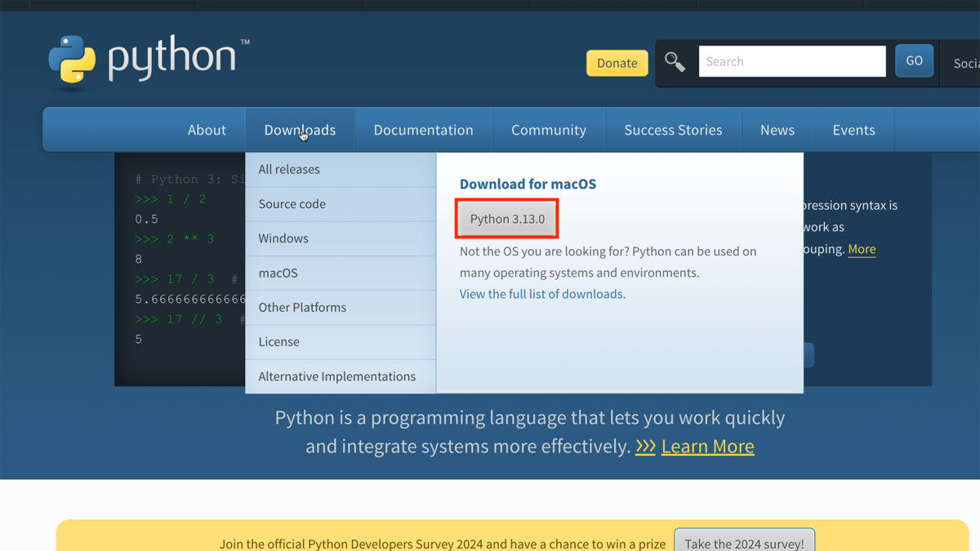The image size is (980, 551).
Task: Click the Download for macOS heading
Action: click(x=528, y=184)
